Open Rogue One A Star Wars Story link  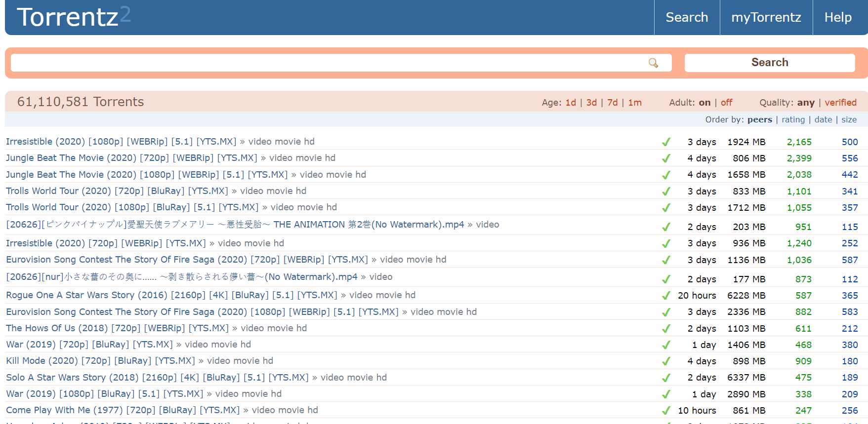(x=171, y=295)
